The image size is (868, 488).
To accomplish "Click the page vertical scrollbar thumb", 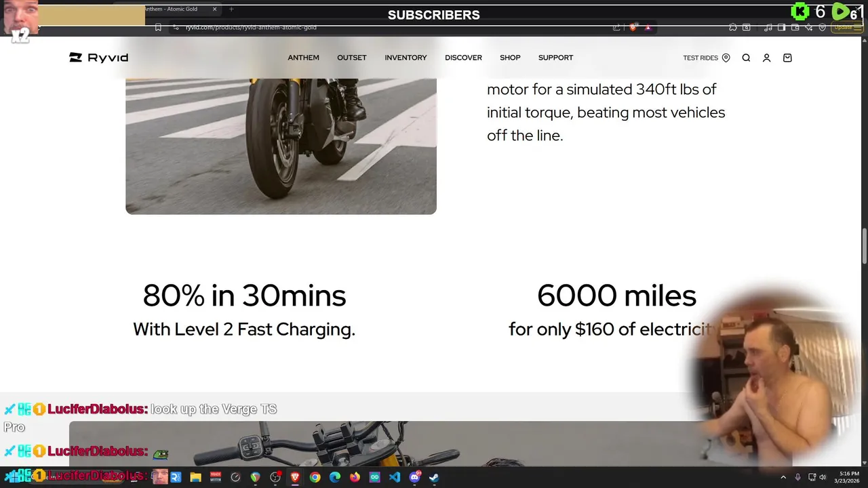I will pyautogui.click(x=865, y=247).
